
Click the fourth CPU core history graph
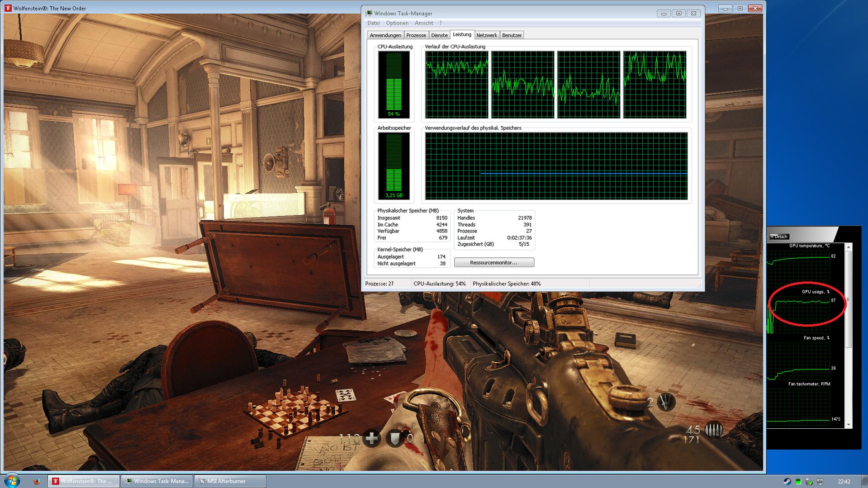click(x=655, y=85)
